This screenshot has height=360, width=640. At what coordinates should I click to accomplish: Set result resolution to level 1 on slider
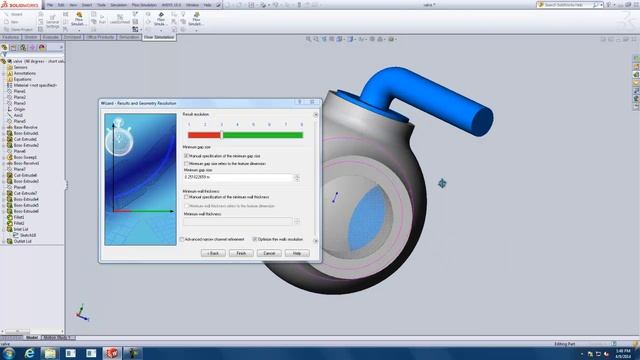point(189,135)
